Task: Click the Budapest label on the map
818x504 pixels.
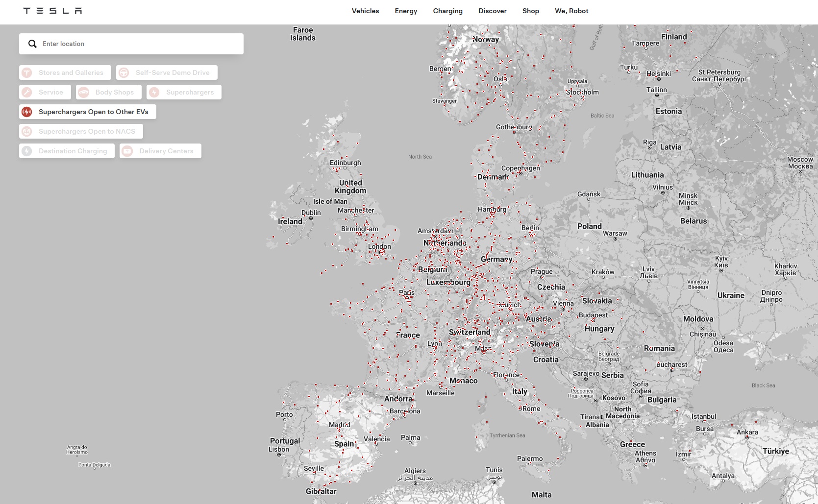Action: (x=593, y=315)
